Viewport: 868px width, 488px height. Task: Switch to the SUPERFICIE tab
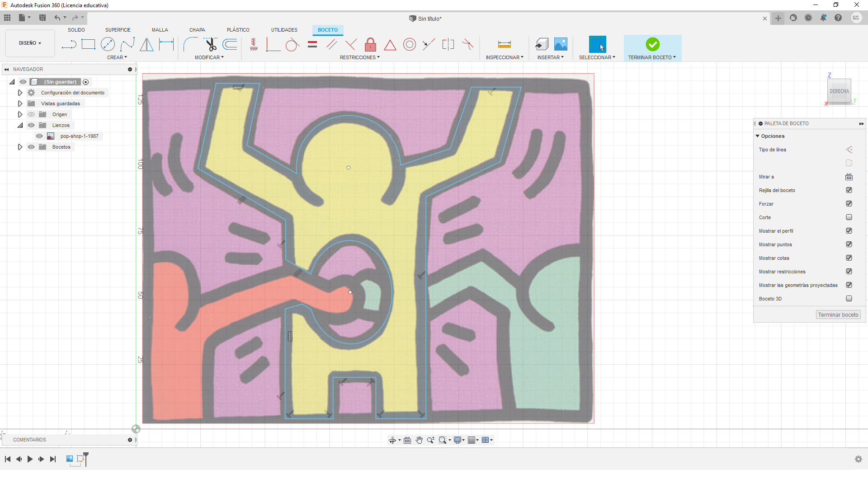[118, 30]
